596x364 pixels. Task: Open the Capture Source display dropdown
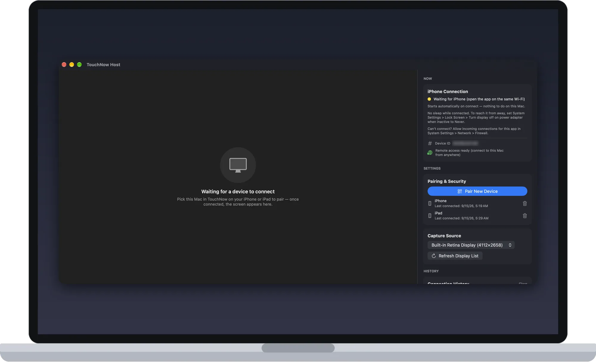click(471, 245)
